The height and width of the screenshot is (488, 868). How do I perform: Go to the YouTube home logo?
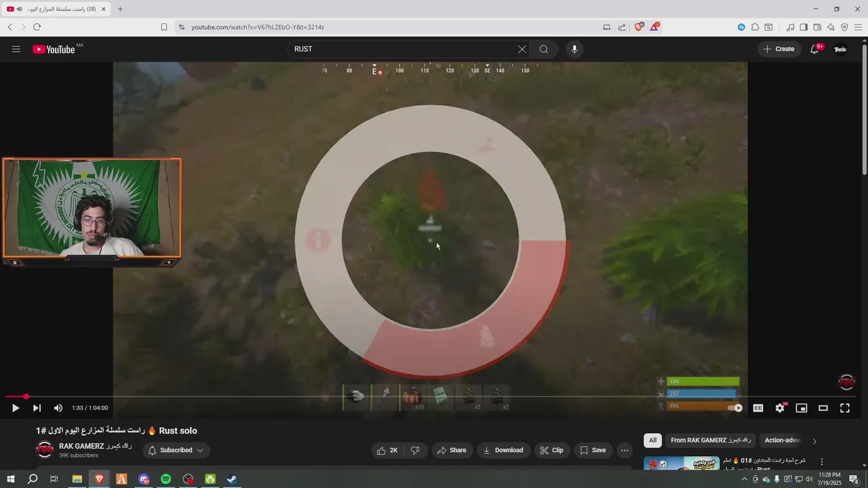pyautogui.click(x=54, y=49)
